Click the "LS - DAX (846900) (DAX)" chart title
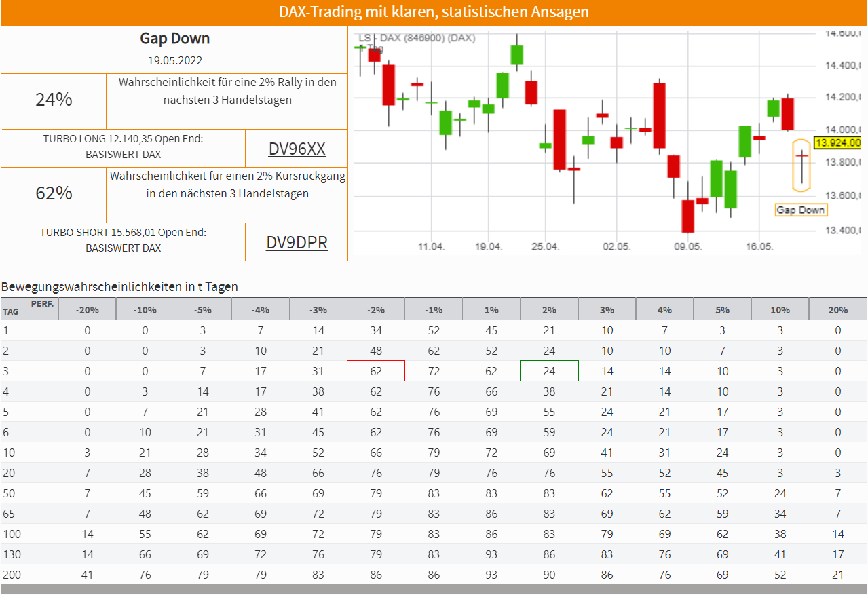 tap(417, 38)
